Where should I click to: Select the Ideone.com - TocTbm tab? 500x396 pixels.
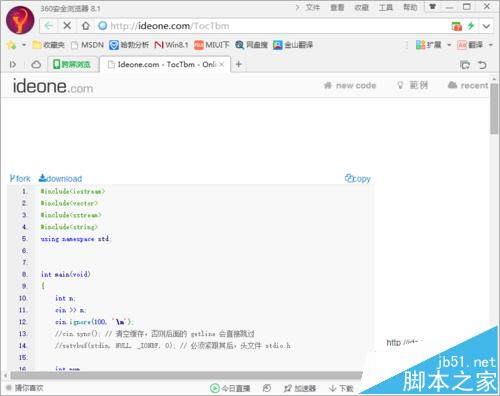[165, 64]
